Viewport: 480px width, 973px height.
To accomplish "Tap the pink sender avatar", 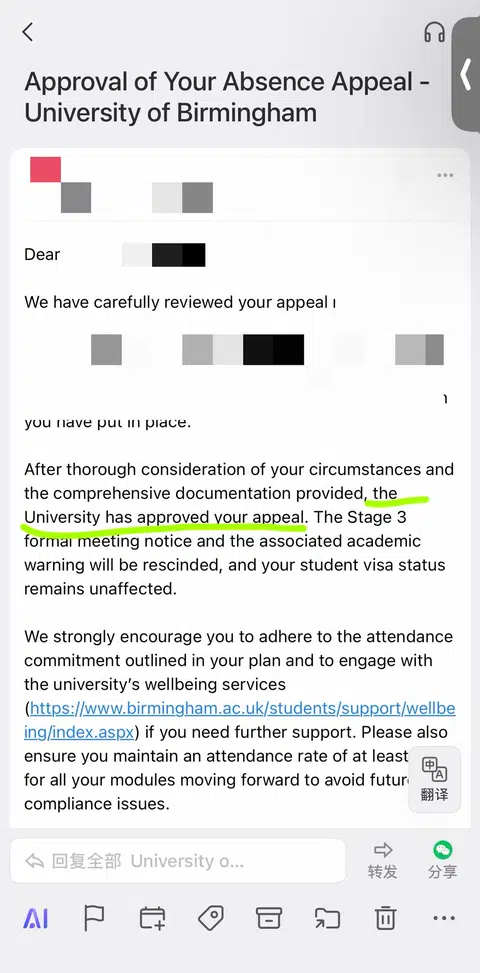I will (45, 169).
